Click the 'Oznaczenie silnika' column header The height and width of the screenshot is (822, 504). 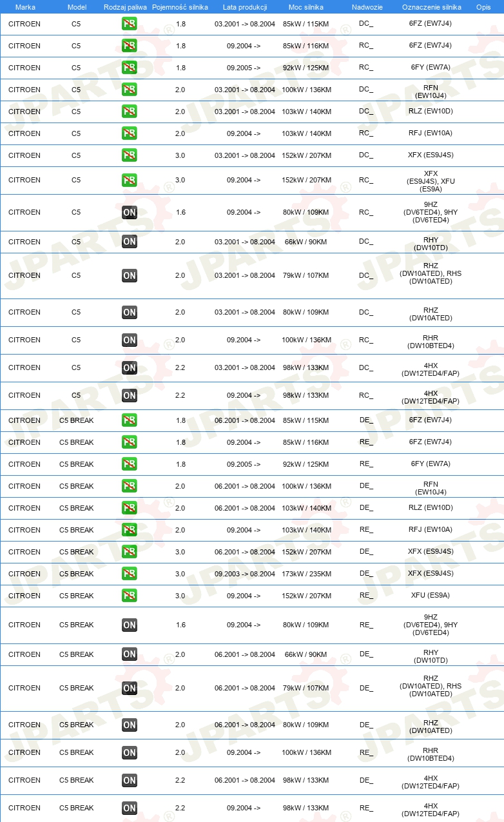coord(431,7)
